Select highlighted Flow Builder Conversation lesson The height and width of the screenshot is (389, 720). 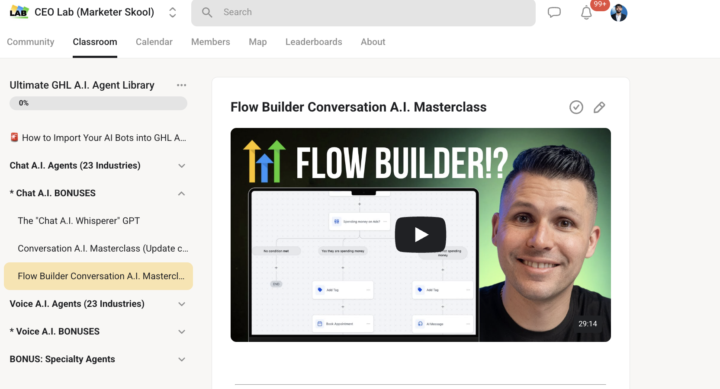(x=98, y=276)
